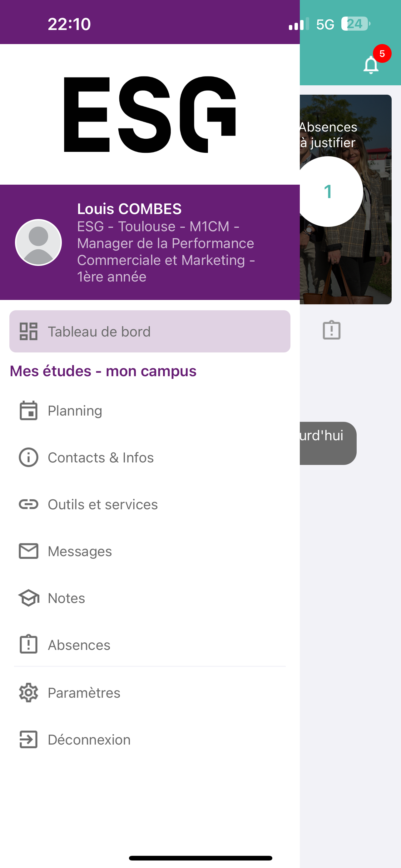
Task: Click Déconnexion to log out
Action: click(89, 739)
